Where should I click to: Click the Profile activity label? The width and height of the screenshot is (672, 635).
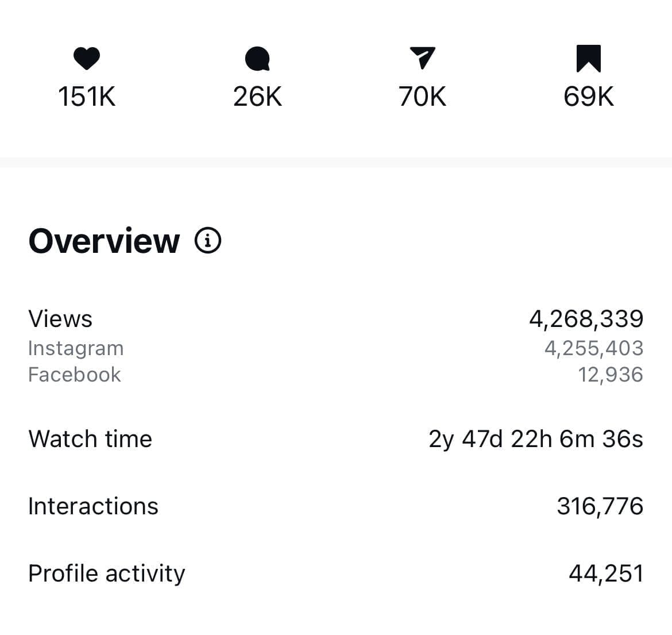pos(107,574)
